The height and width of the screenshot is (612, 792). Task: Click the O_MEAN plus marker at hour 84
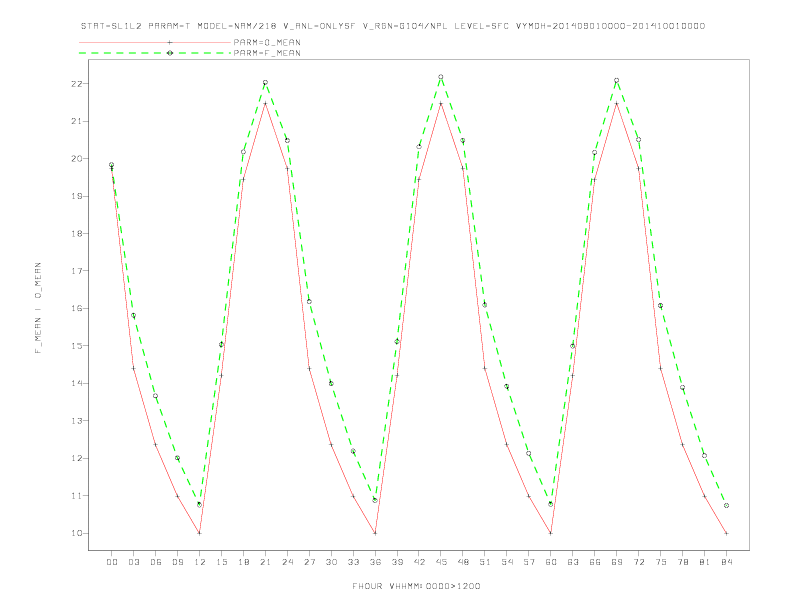[x=726, y=533]
